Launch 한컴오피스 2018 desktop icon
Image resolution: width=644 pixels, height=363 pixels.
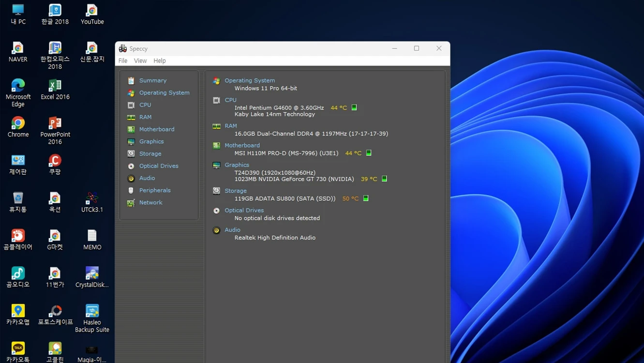tap(55, 55)
